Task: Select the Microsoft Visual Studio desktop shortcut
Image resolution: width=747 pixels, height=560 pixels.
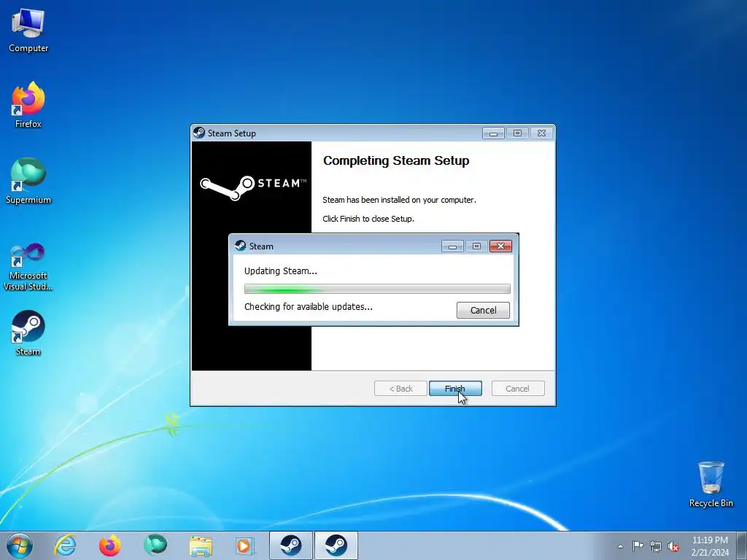Action: 28,267
